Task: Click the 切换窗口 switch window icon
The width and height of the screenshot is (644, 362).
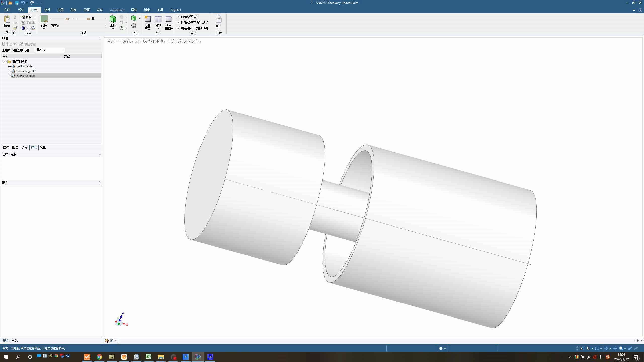Action: point(168,20)
